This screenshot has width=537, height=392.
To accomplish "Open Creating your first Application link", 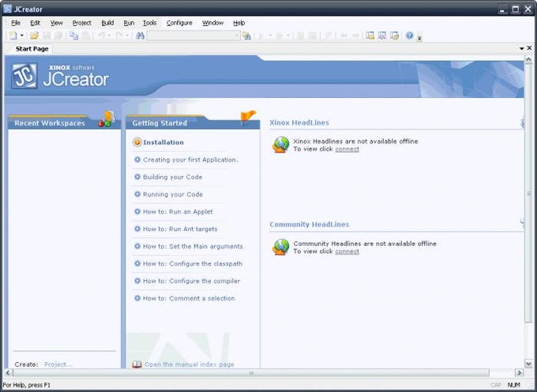I will click(x=190, y=160).
